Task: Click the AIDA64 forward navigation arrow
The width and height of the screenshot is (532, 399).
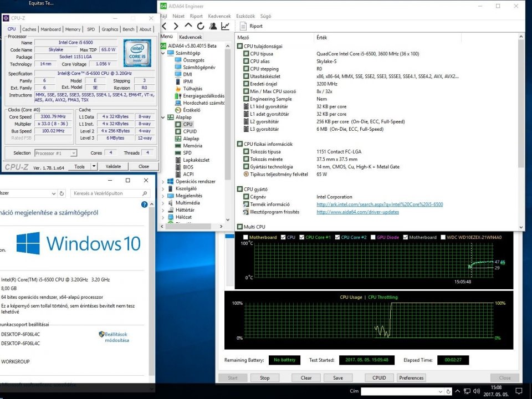Action: point(176,26)
